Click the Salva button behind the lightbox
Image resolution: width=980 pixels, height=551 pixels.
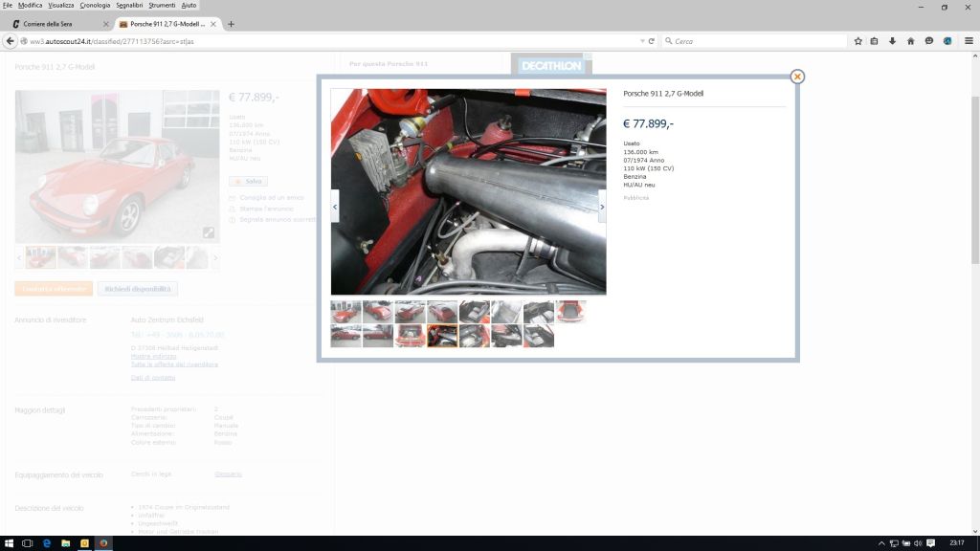point(248,181)
